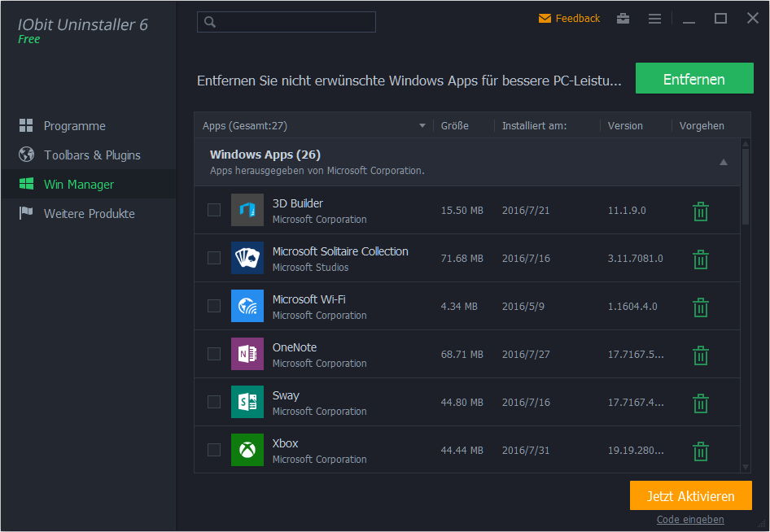Click the scrollbar down arrow
The height and width of the screenshot is (532, 770).
pos(745,467)
